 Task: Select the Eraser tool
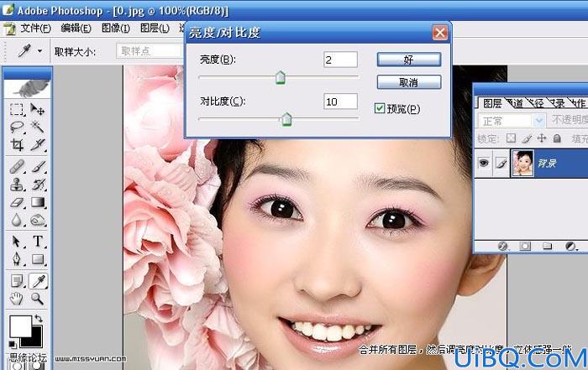pyautogui.click(x=17, y=202)
